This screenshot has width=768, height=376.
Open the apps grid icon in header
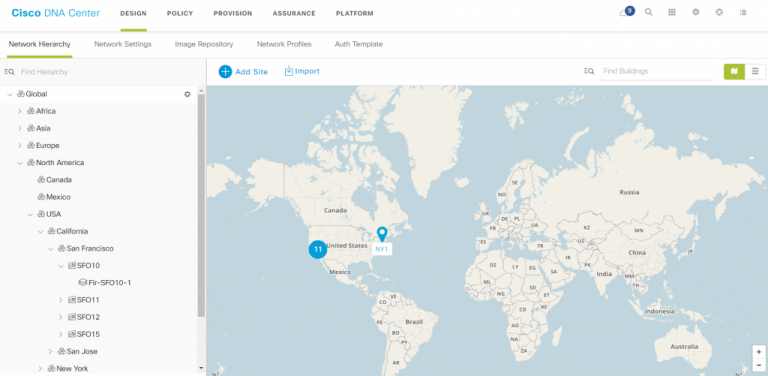pos(672,13)
